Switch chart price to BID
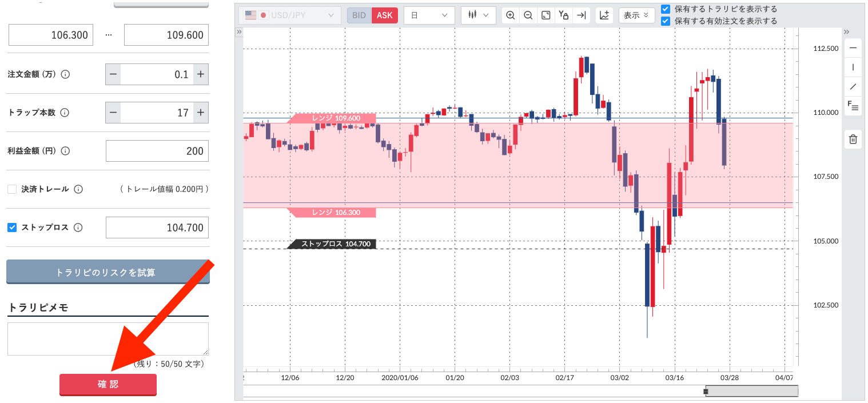The image size is (868, 403). click(x=359, y=15)
